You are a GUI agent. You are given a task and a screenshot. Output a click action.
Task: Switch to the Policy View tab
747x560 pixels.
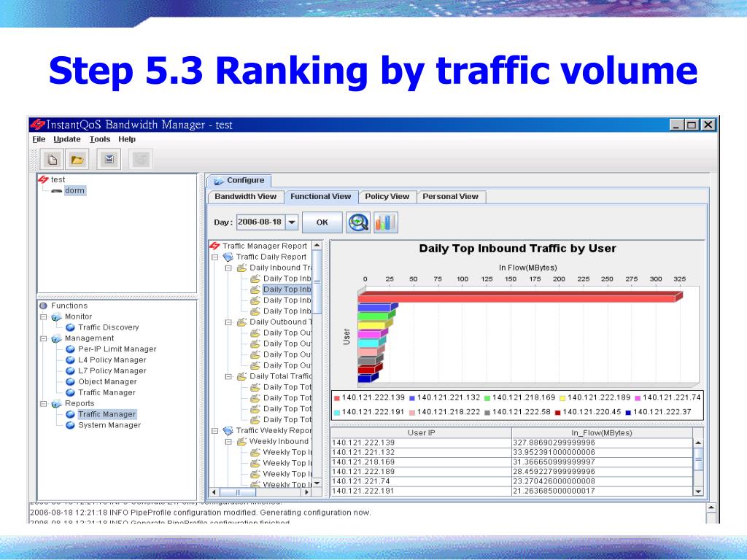(x=387, y=197)
